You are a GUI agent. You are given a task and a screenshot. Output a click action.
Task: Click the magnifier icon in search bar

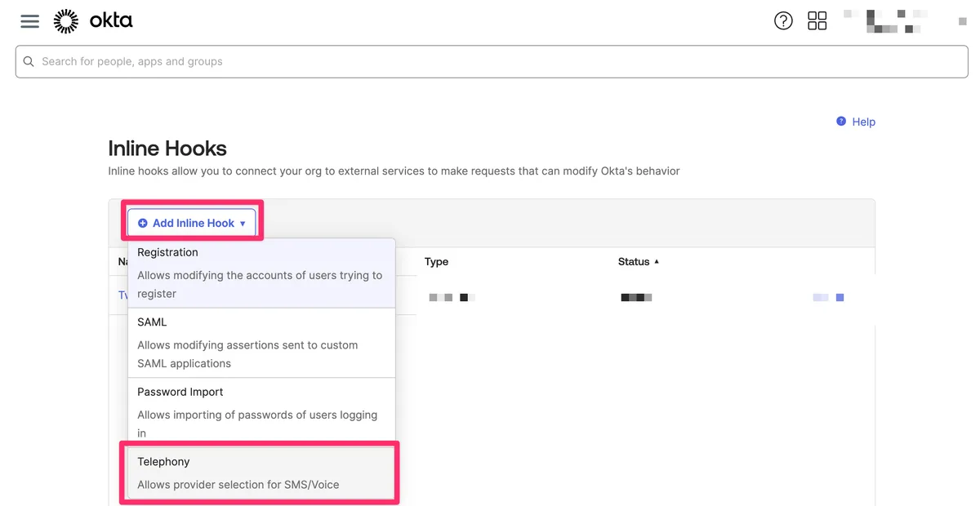[29, 62]
